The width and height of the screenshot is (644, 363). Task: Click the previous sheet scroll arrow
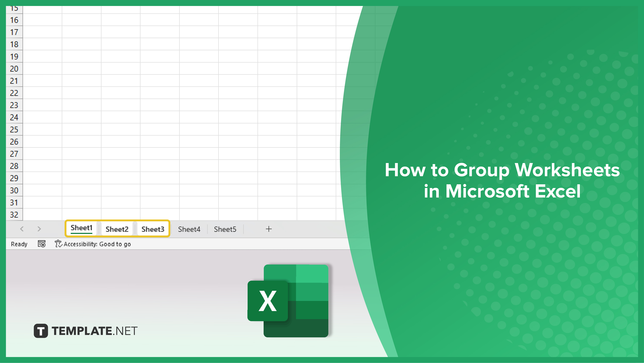pos(22,229)
